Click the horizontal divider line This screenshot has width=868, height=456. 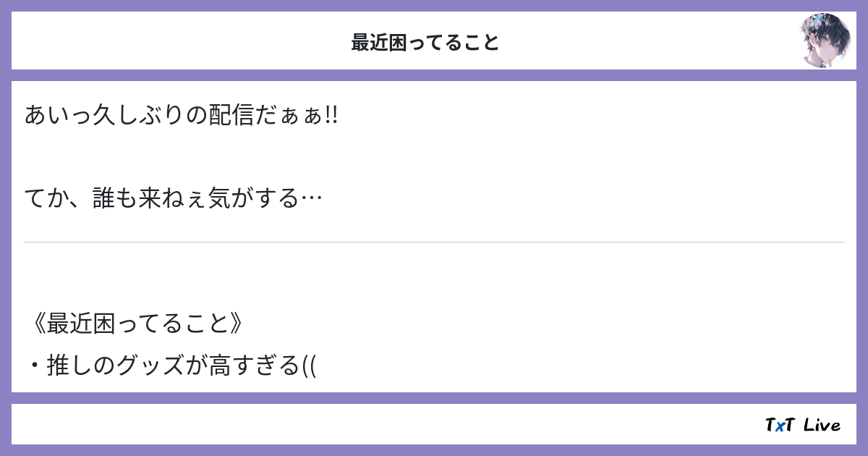pos(434,242)
